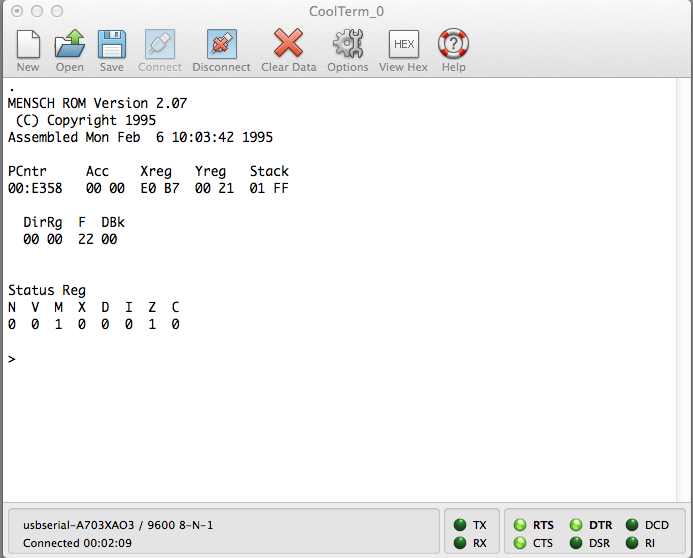Click the New document icon
Image resolution: width=693 pixels, height=558 pixels.
pos(28,45)
